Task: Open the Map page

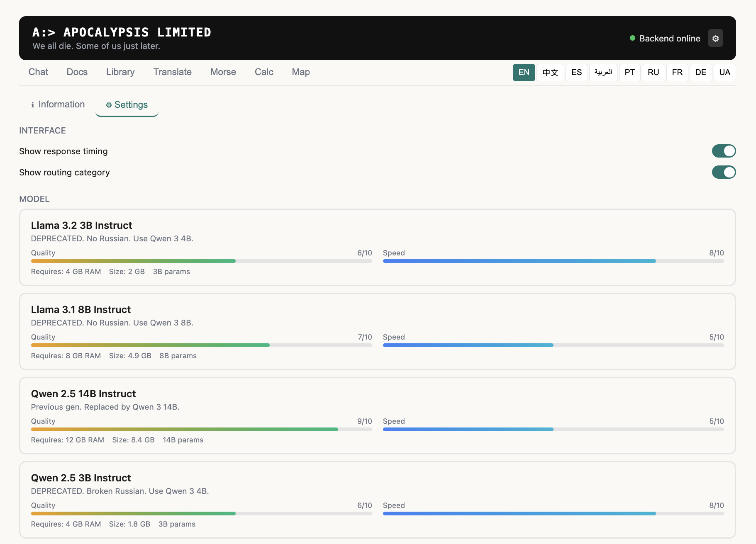Action: (300, 72)
